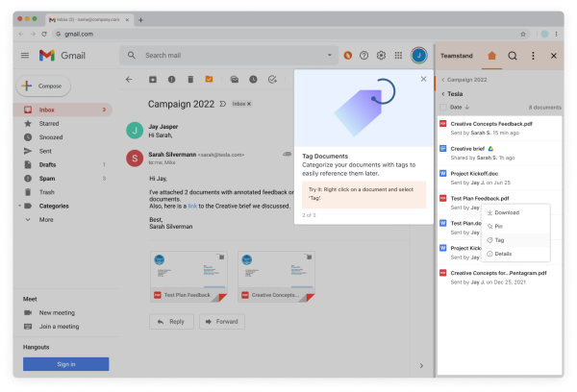Viewport: 577px width, 392px height.
Task: Click the Reply button
Action: 171,322
